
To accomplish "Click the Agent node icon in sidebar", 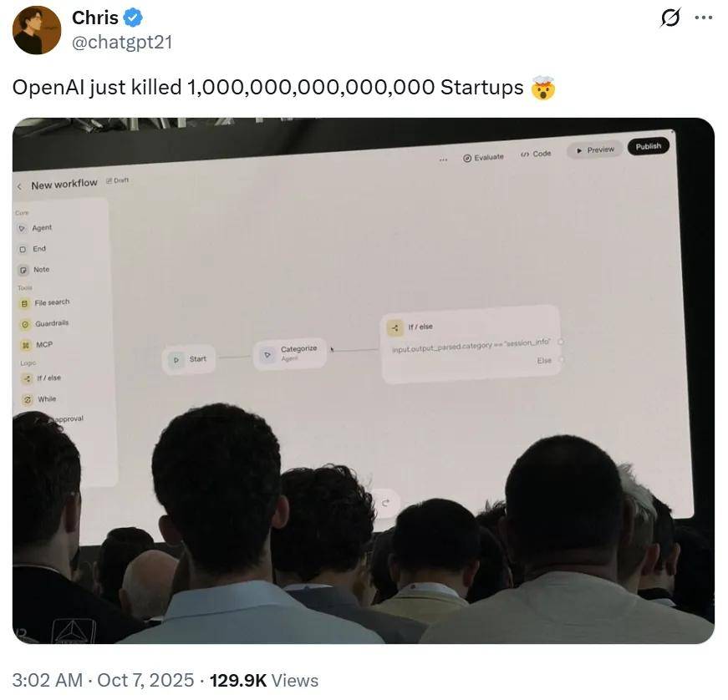I will 22,229.
